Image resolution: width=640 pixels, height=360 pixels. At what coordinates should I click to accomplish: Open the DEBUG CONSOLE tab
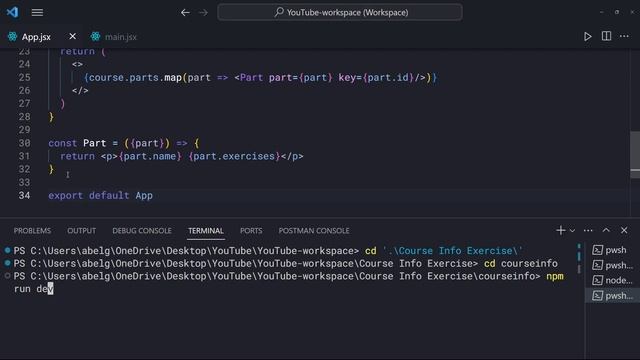pos(142,231)
